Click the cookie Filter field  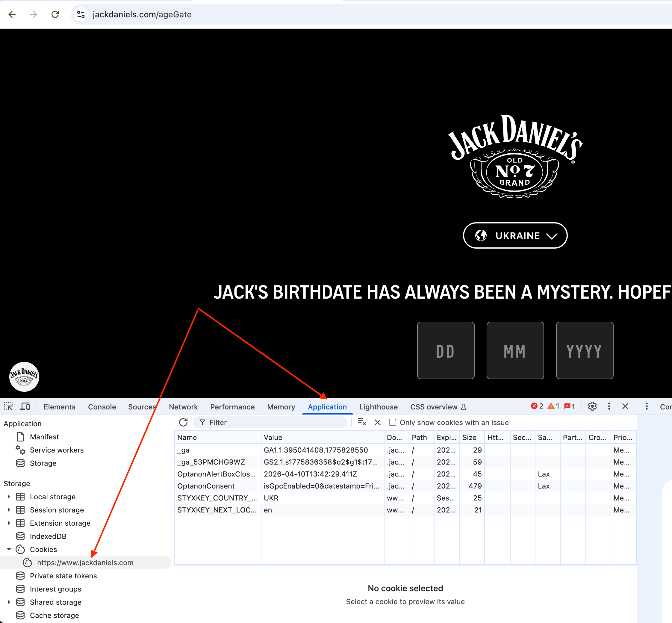pyautogui.click(x=270, y=422)
